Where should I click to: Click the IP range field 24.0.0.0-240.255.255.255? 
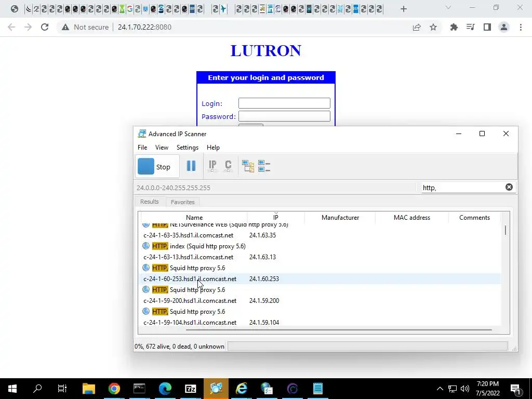click(x=275, y=188)
